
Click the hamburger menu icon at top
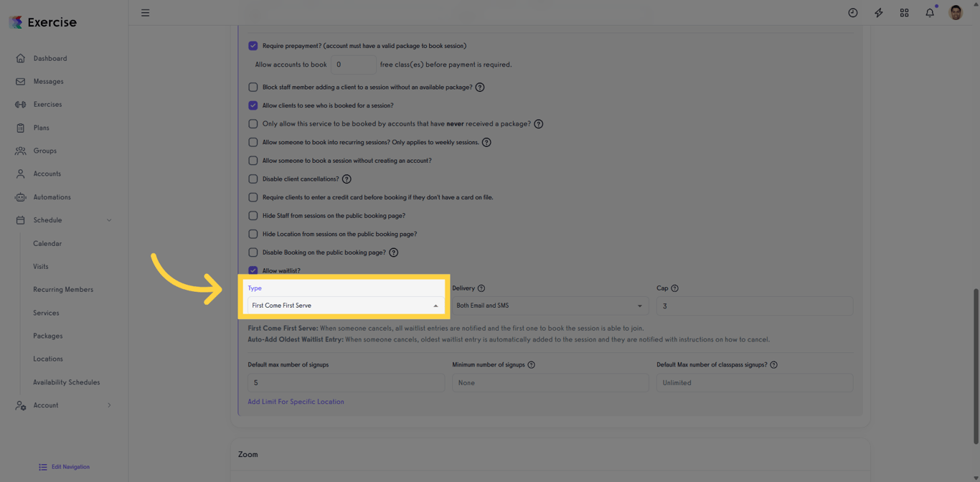(x=144, y=12)
